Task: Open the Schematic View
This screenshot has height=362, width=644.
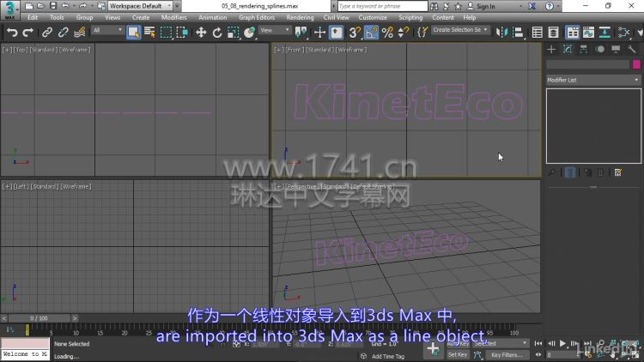Action: tap(605, 32)
